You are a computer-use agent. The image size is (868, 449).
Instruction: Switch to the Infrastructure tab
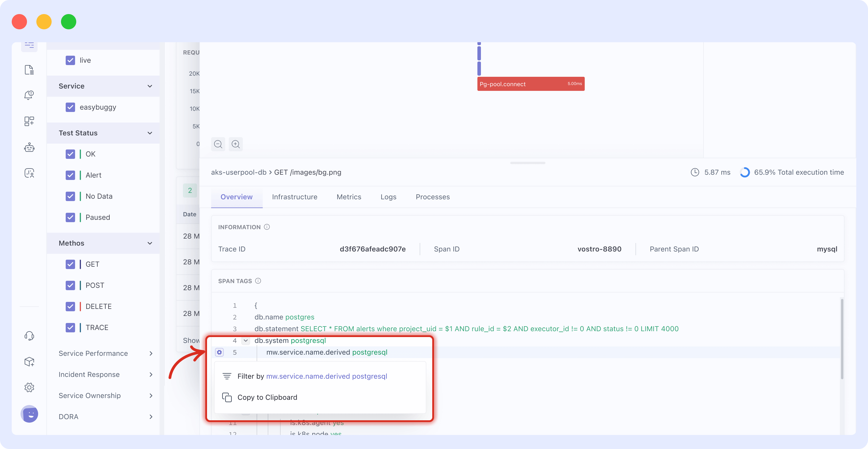point(294,196)
